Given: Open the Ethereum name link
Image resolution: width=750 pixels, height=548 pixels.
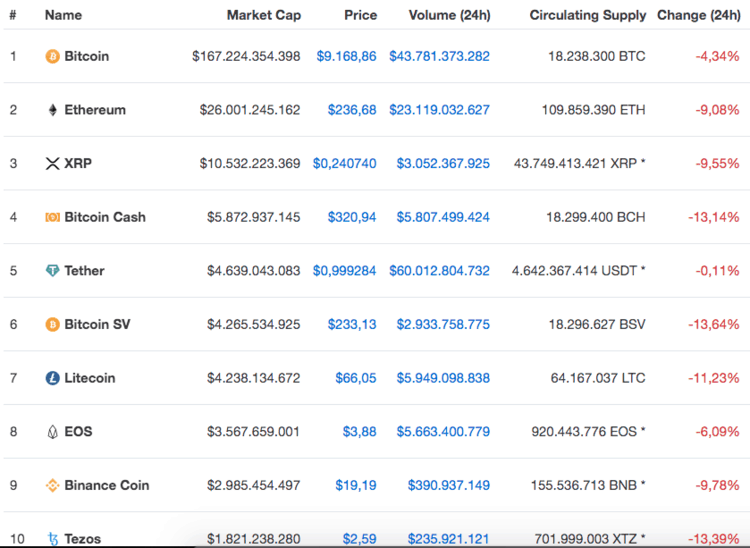Looking at the screenshot, I should pyautogui.click(x=95, y=110).
